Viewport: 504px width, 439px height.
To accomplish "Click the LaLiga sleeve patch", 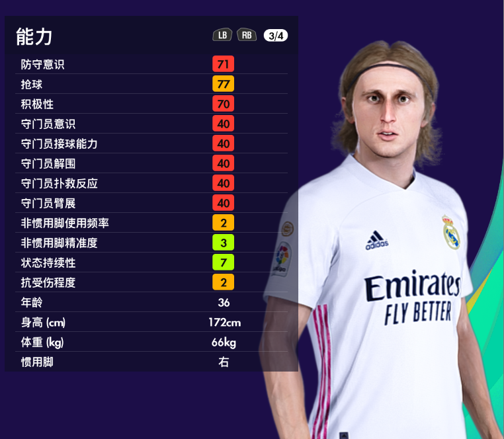I will point(282,259).
